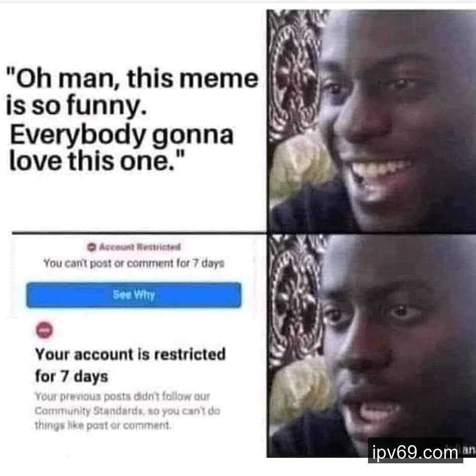Open the top photo of laughing man
476x476 pixels.
(x=371, y=122)
